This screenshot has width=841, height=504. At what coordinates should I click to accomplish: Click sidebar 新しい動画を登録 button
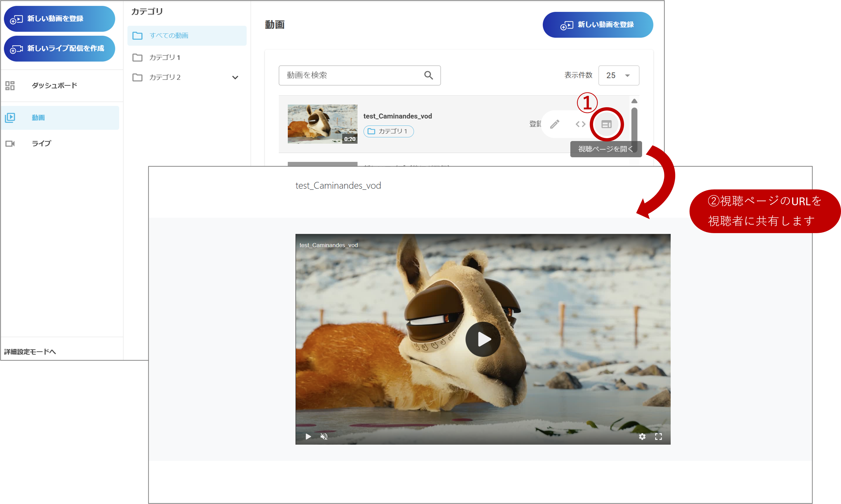tap(60, 19)
